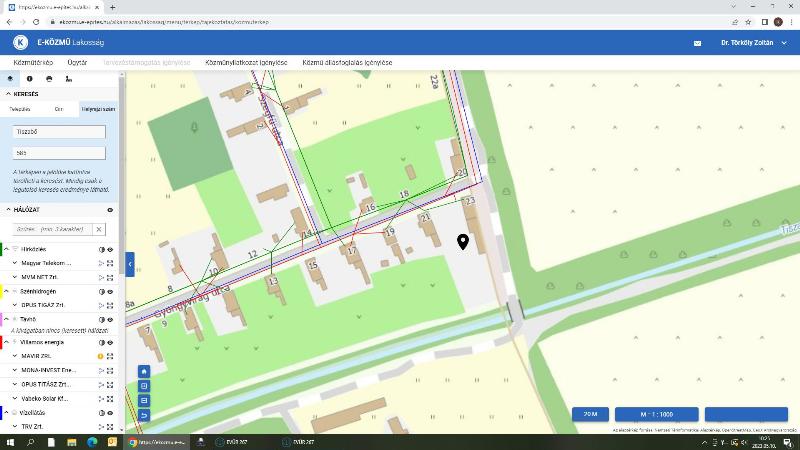Toggle visibility of Távhő layer
This screenshot has height=450, width=800.
click(x=110, y=320)
